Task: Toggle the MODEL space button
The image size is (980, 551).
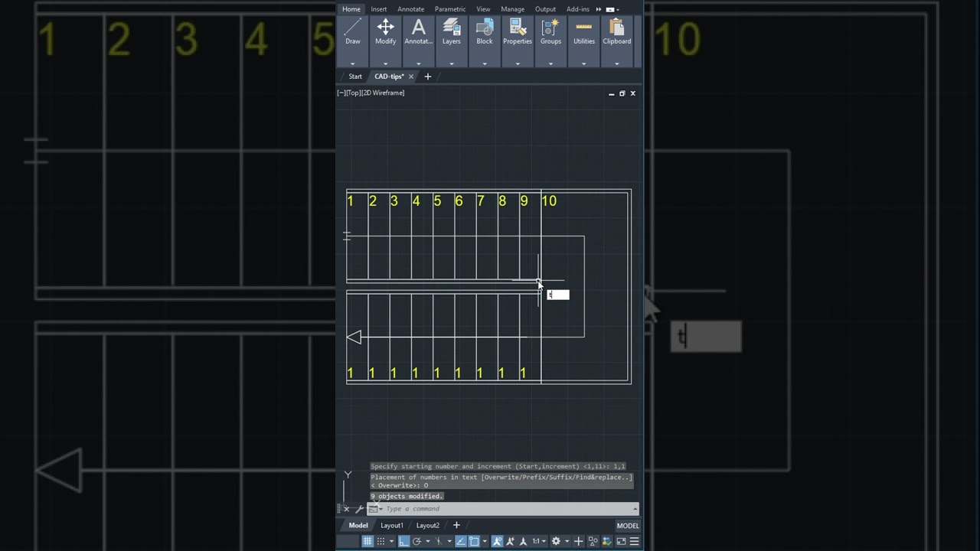Action: tap(628, 526)
